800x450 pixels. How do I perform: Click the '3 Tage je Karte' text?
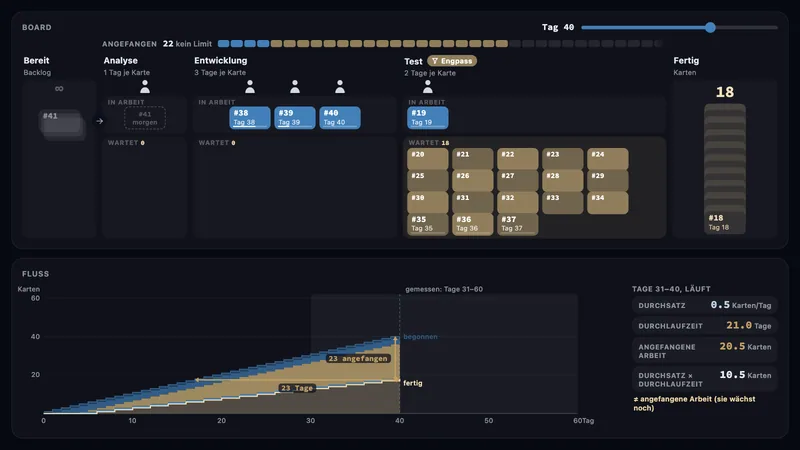219,72
